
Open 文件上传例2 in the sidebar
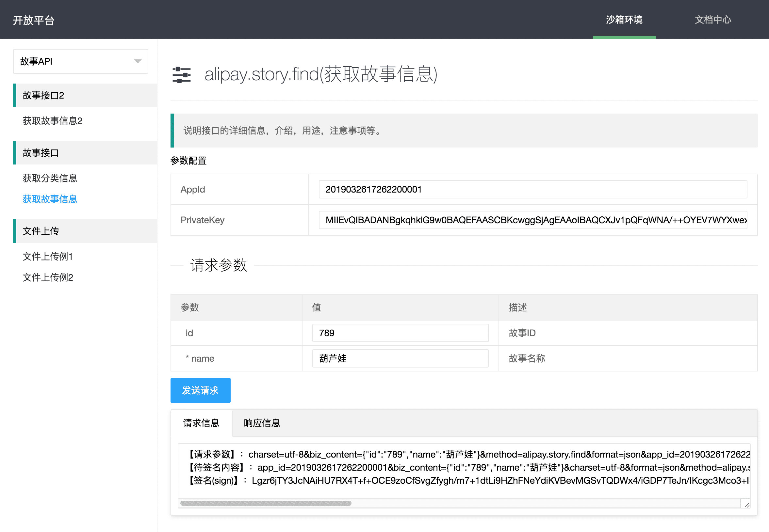point(48,277)
